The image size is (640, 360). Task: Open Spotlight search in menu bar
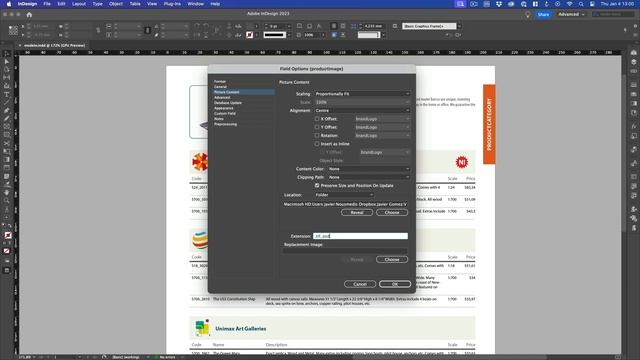click(581, 4)
